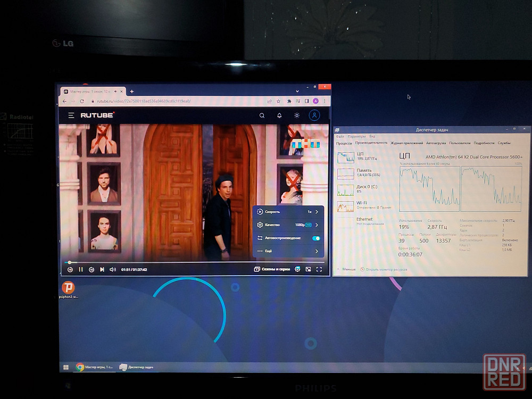The image size is (532, 399).
Task: Switch to the Подробности tab
Action: click(x=484, y=143)
